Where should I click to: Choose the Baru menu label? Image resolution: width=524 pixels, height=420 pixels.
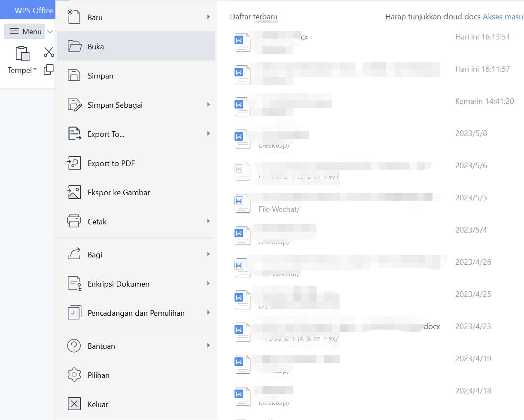point(95,18)
